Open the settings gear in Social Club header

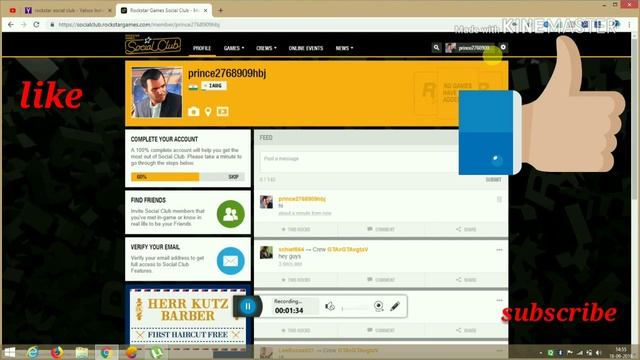click(x=503, y=47)
